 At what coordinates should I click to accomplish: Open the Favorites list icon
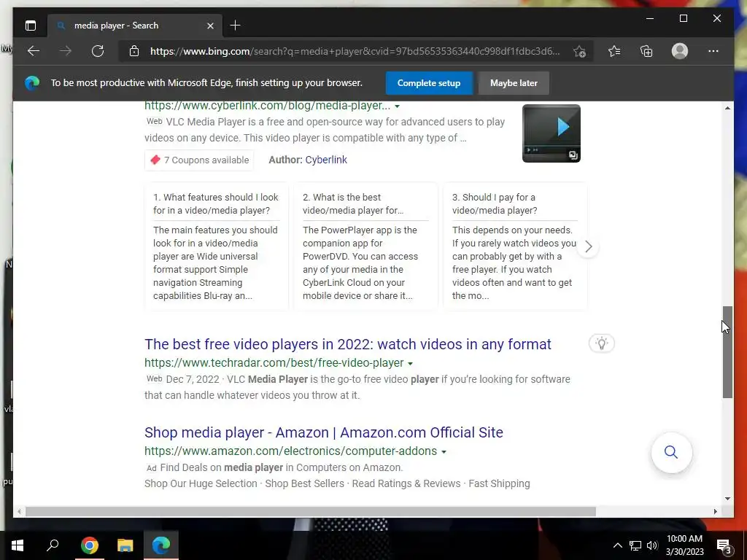(x=614, y=51)
